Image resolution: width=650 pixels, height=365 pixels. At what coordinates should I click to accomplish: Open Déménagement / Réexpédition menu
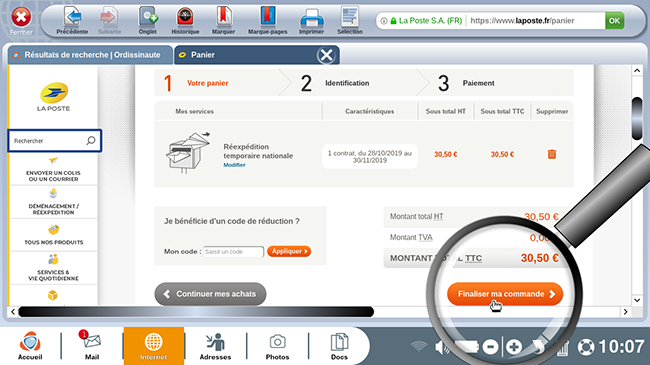(53, 202)
